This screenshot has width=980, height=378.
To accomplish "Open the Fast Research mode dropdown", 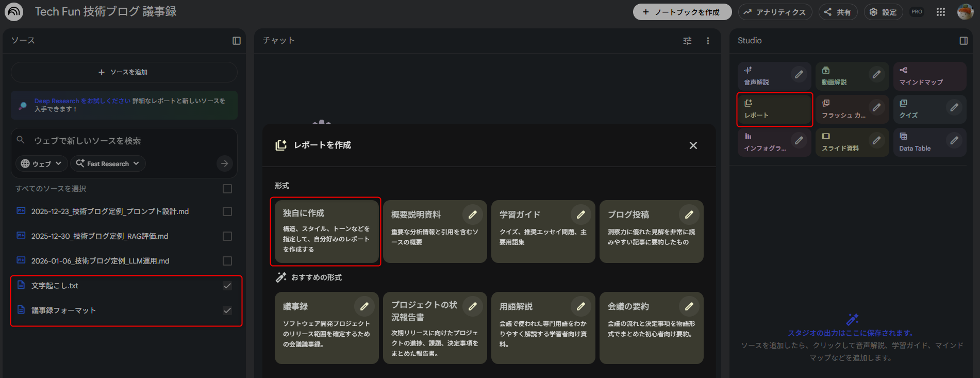I will 108,163.
